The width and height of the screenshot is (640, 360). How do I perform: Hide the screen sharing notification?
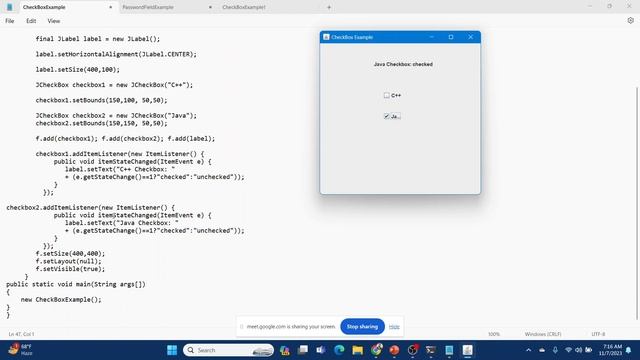[394, 327]
